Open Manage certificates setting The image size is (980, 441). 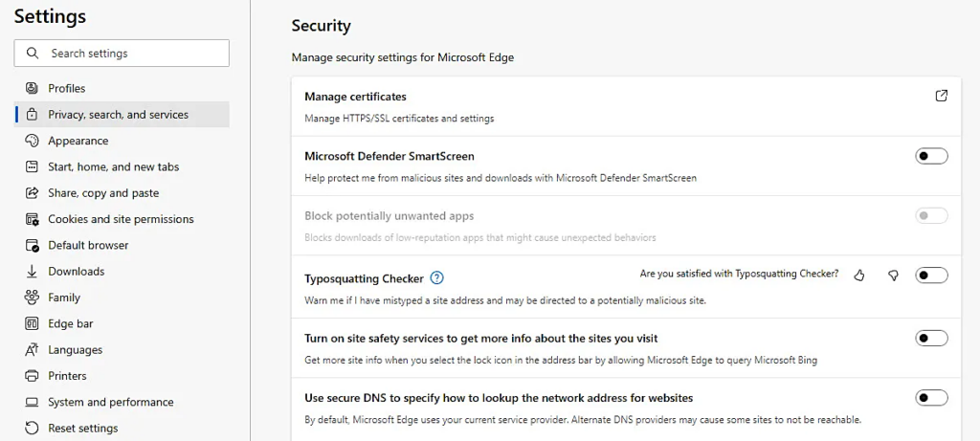point(626,107)
